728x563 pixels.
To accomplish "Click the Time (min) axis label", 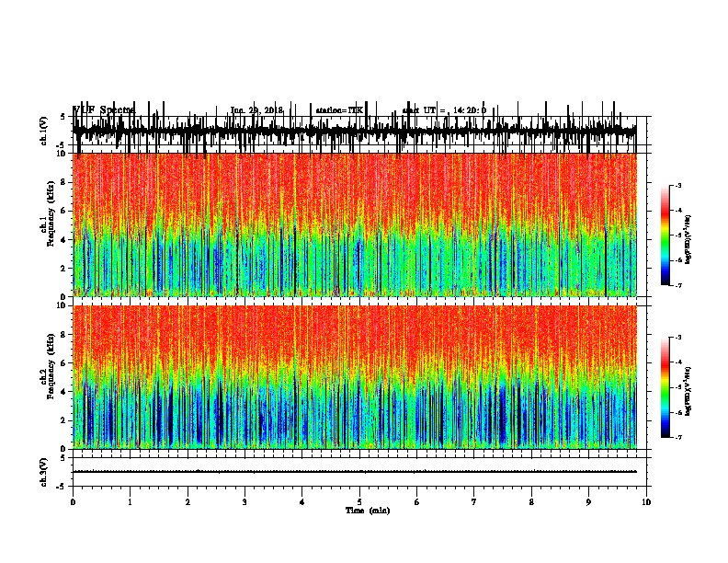I will pos(368,511).
